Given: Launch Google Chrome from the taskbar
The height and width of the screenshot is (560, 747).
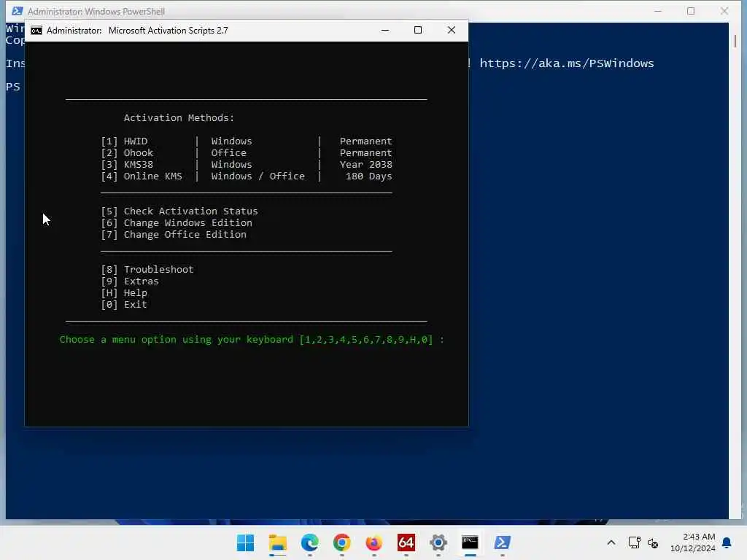Looking at the screenshot, I should click(x=341, y=542).
